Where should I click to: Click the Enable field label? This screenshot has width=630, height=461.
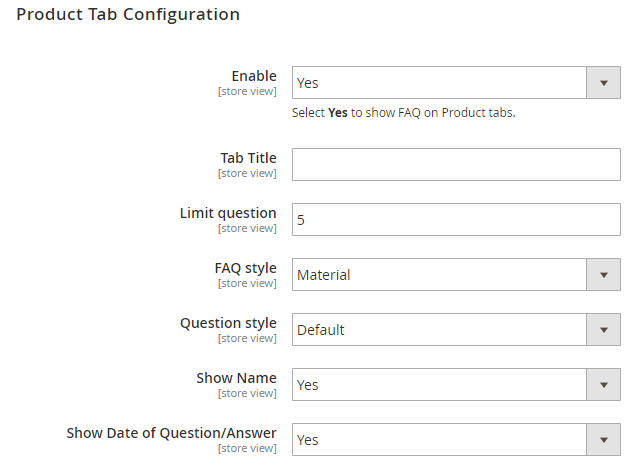click(254, 76)
